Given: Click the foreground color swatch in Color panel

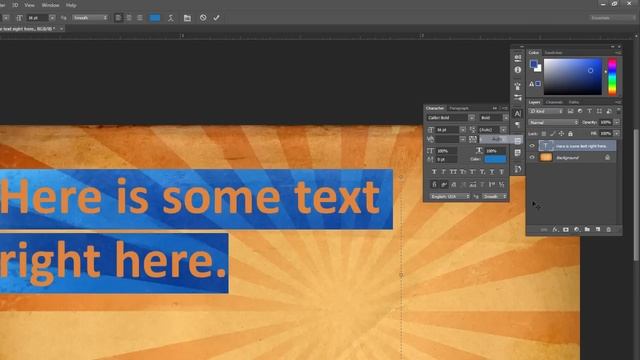Looking at the screenshot, I should (533, 64).
